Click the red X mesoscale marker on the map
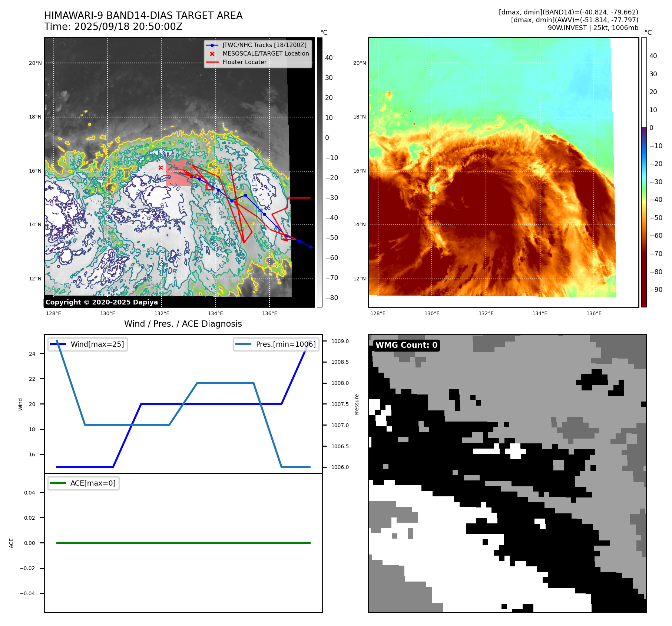 (160, 168)
